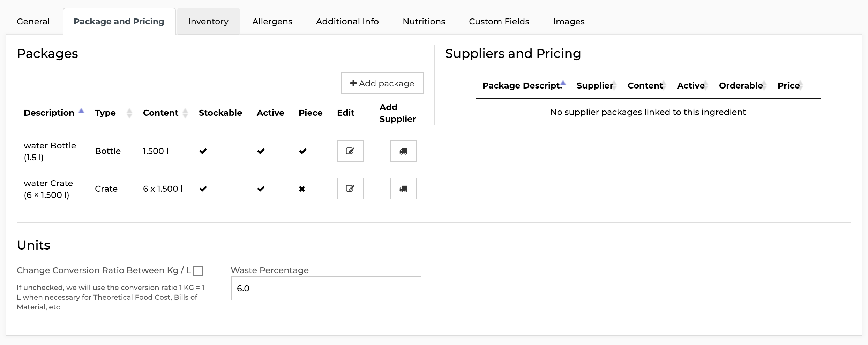Add a supplier to the water Crate package
This screenshot has width=868, height=345.
[x=403, y=189]
